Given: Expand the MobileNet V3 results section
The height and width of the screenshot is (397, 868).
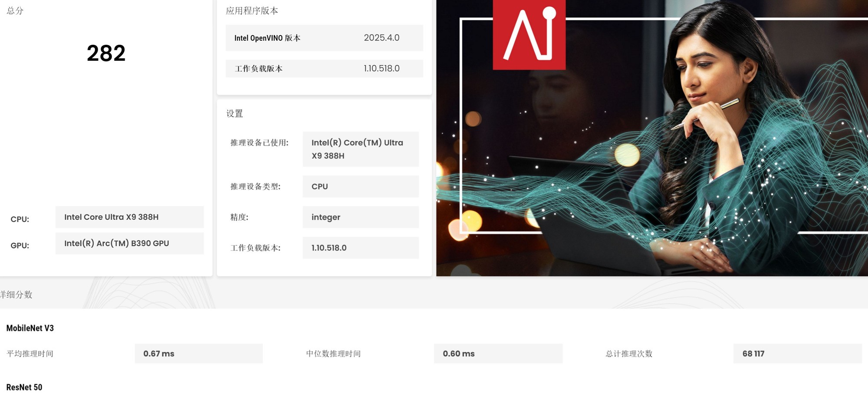Looking at the screenshot, I should coord(30,328).
